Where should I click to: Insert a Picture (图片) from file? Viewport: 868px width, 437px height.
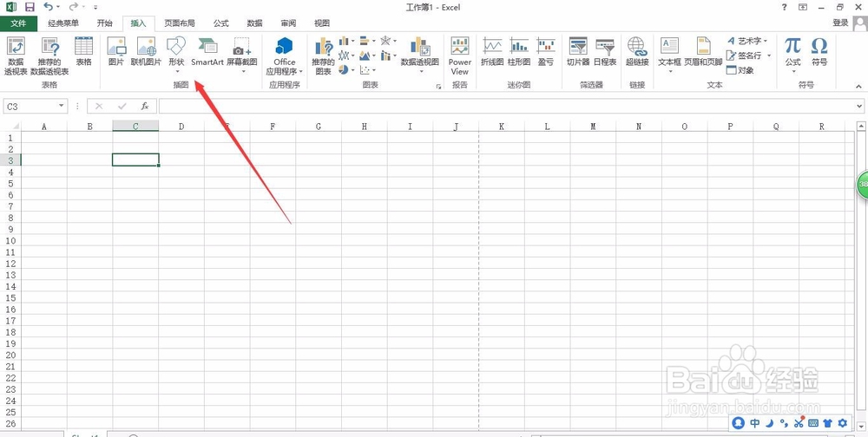pyautogui.click(x=116, y=52)
